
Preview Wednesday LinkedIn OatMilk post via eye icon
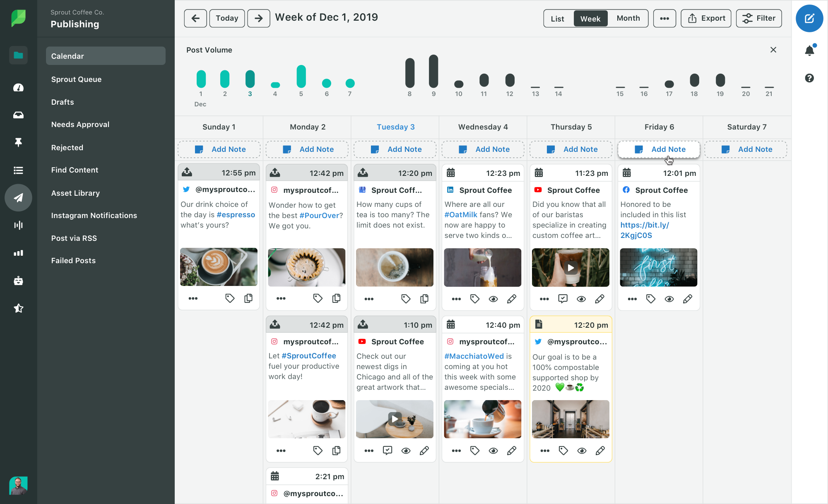(493, 299)
